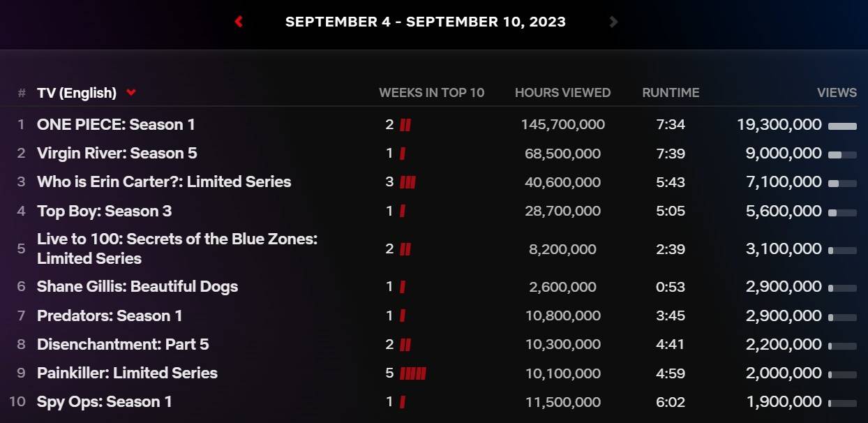
Task: Go to the previous week arrow
Action: coord(239,22)
